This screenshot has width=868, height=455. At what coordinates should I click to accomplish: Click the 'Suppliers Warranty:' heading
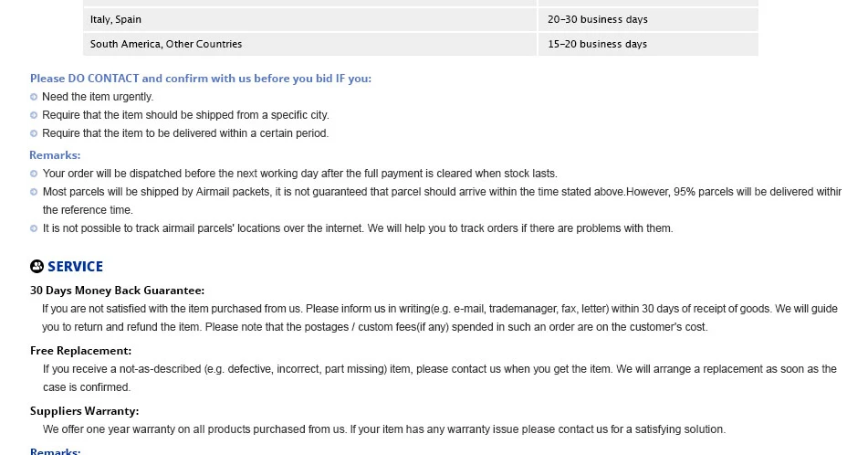85,411
